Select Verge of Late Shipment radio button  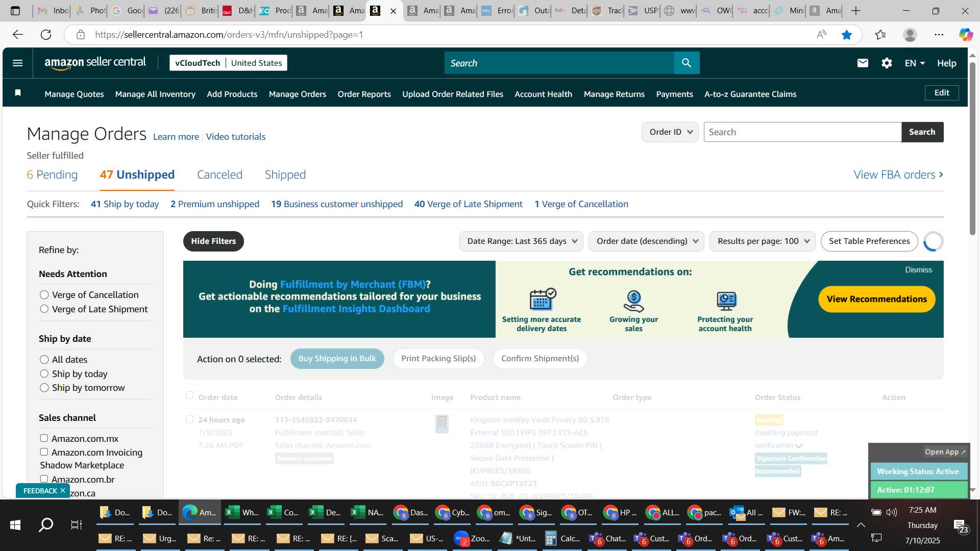(x=44, y=309)
